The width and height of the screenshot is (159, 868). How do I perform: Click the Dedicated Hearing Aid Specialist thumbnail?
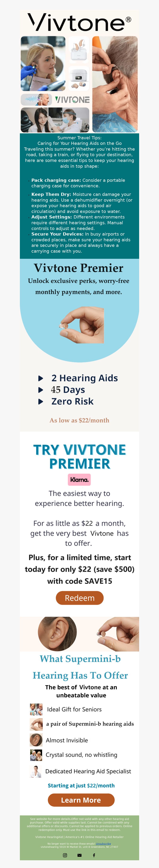tap(36, 771)
